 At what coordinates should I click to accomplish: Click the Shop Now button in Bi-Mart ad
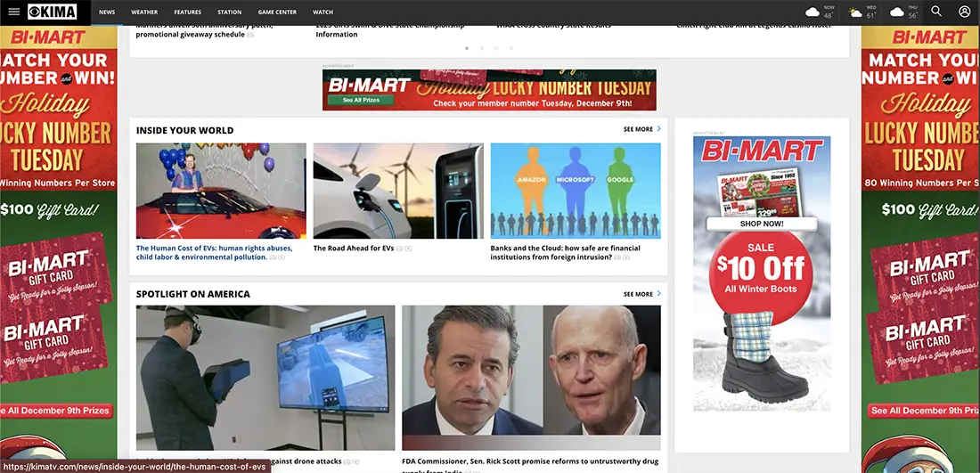[x=761, y=224]
